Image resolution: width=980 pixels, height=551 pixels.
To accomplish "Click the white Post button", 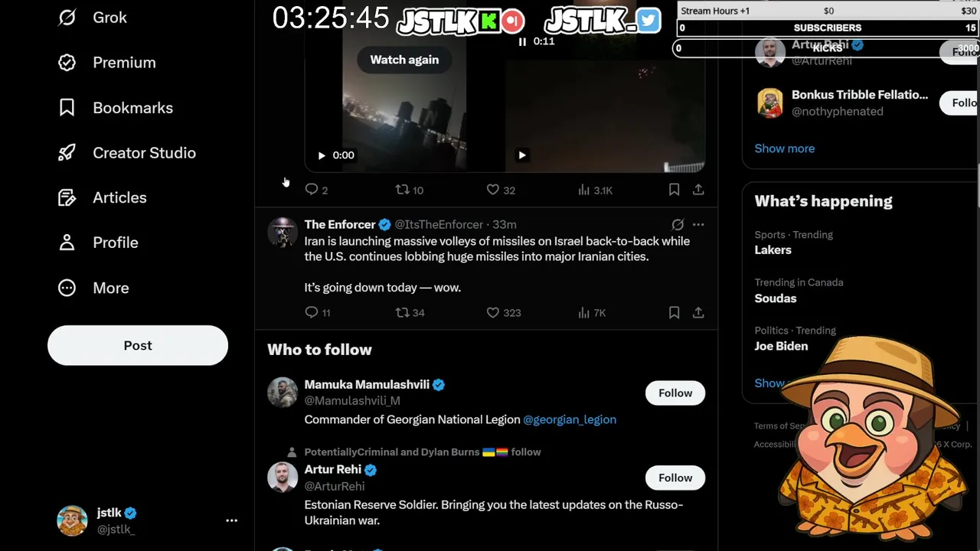I will pyautogui.click(x=138, y=345).
